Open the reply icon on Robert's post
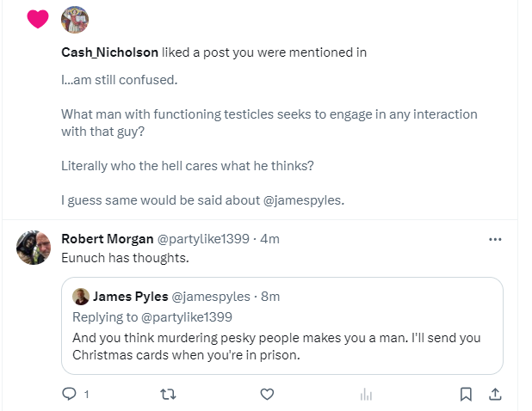 [x=70, y=394]
